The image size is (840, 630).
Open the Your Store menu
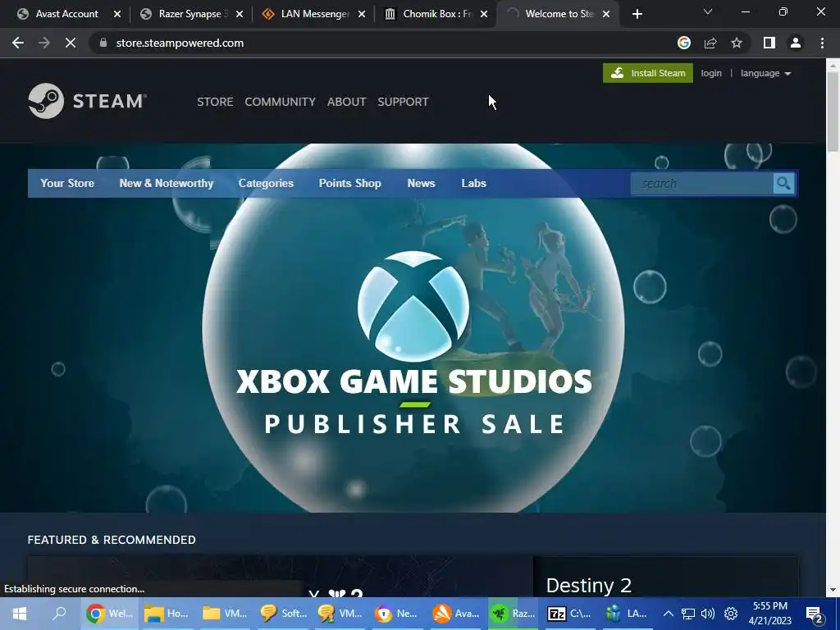[x=67, y=183]
